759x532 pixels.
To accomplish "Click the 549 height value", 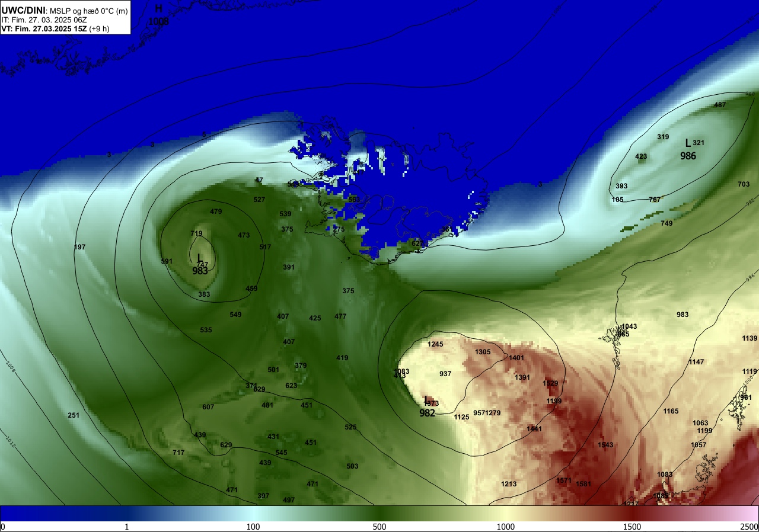I will click(235, 315).
